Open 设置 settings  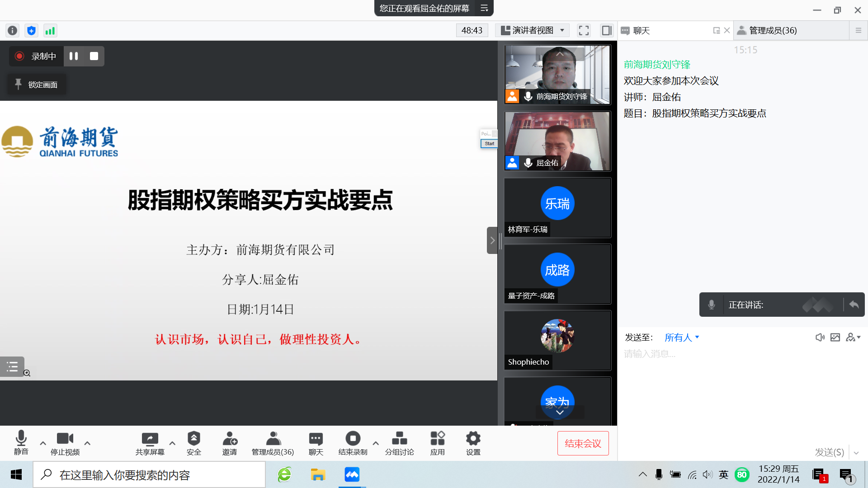473,442
